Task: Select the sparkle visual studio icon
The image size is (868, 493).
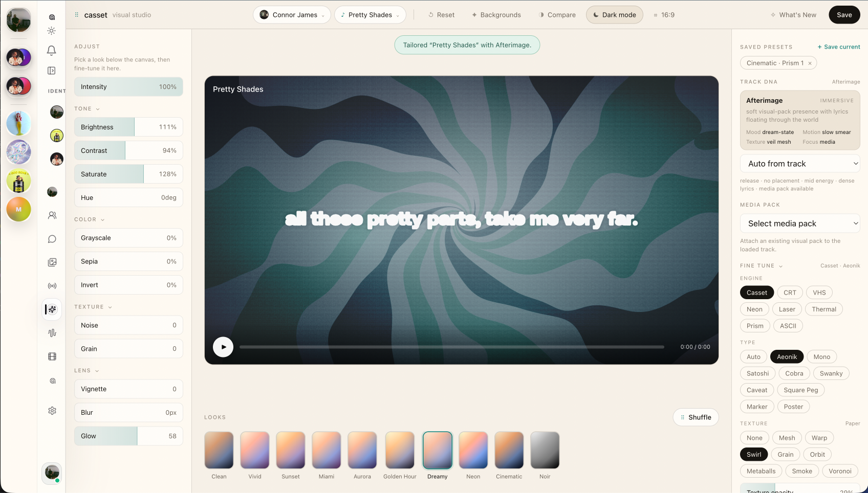Action: [52, 309]
